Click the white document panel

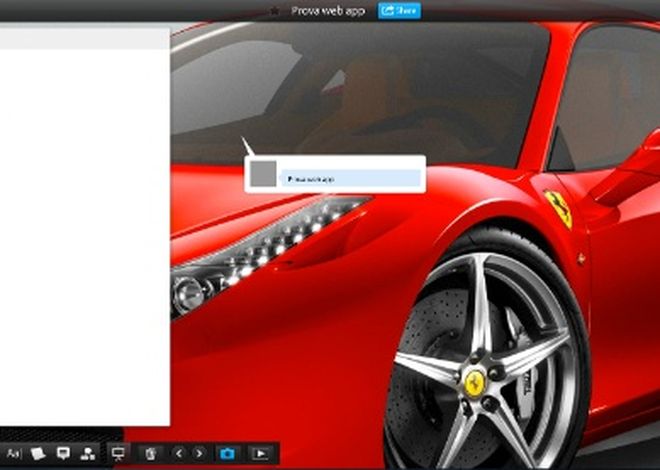tap(85, 227)
